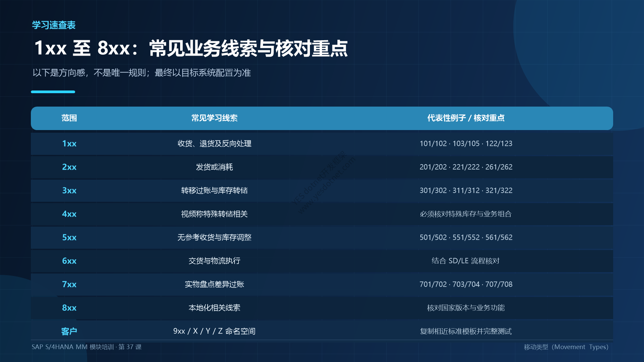This screenshot has height=362, width=644.
Task: Click '701/702 · 703/704 · 707/708' examples
Action: click(466, 284)
